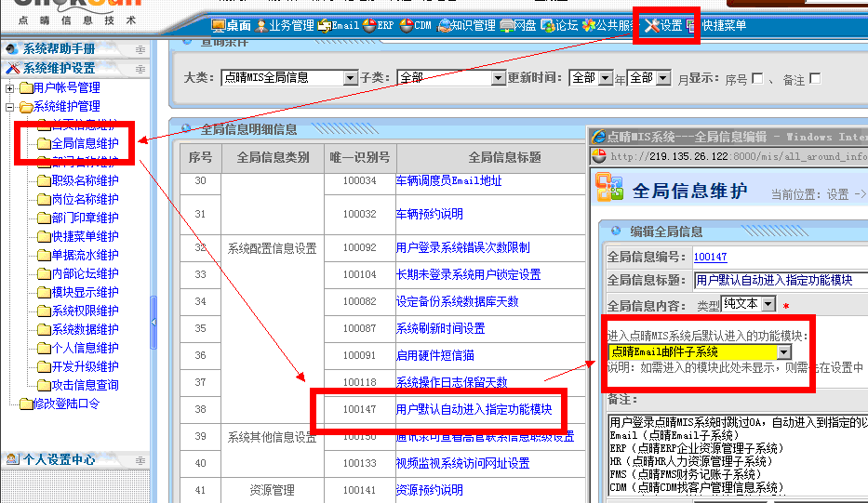Screen dimensions: 868x503
Task: Open the 用户默认自动进入指定功能模块 link
Action: click(x=474, y=408)
